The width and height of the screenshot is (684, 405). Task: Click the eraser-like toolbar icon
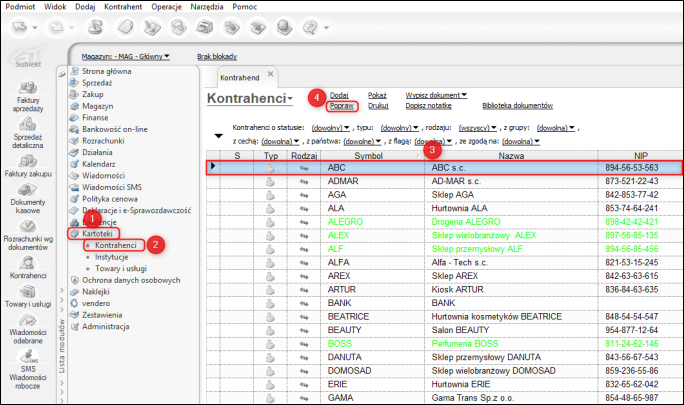click(125, 27)
